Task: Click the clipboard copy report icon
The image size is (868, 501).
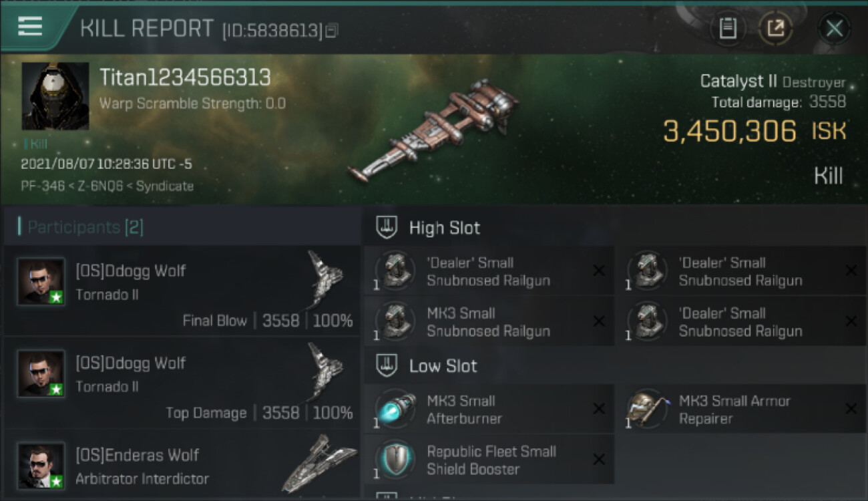Action: tap(728, 29)
